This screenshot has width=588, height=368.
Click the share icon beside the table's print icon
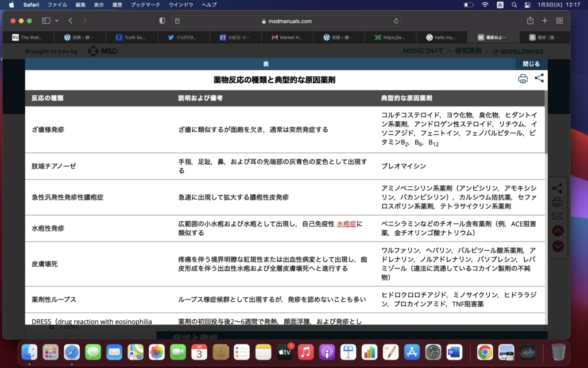coord(539,79)
